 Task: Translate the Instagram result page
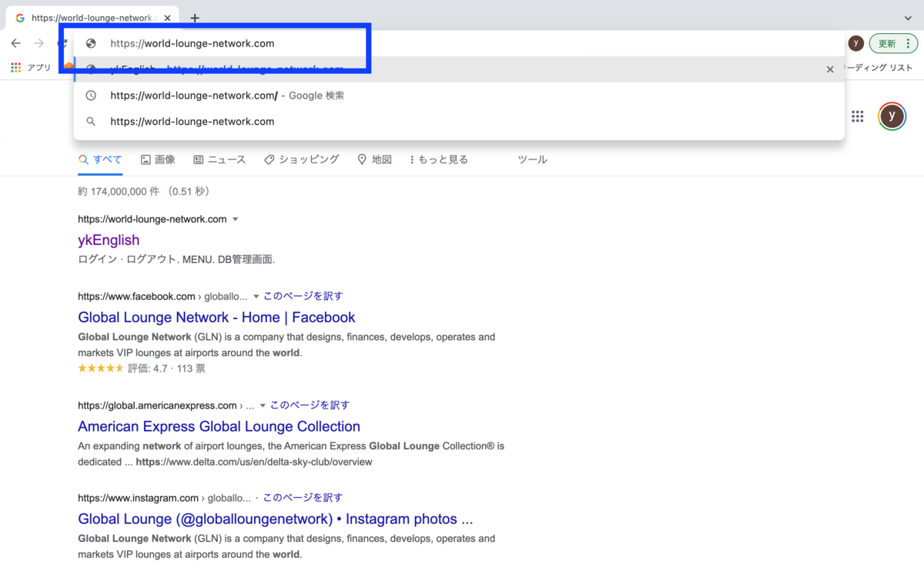303,498
